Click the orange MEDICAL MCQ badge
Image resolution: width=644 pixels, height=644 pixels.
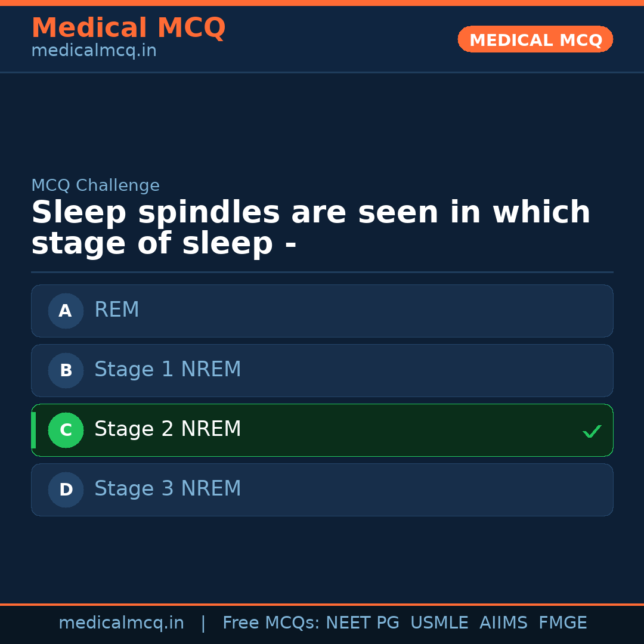(x=535, y=39)
